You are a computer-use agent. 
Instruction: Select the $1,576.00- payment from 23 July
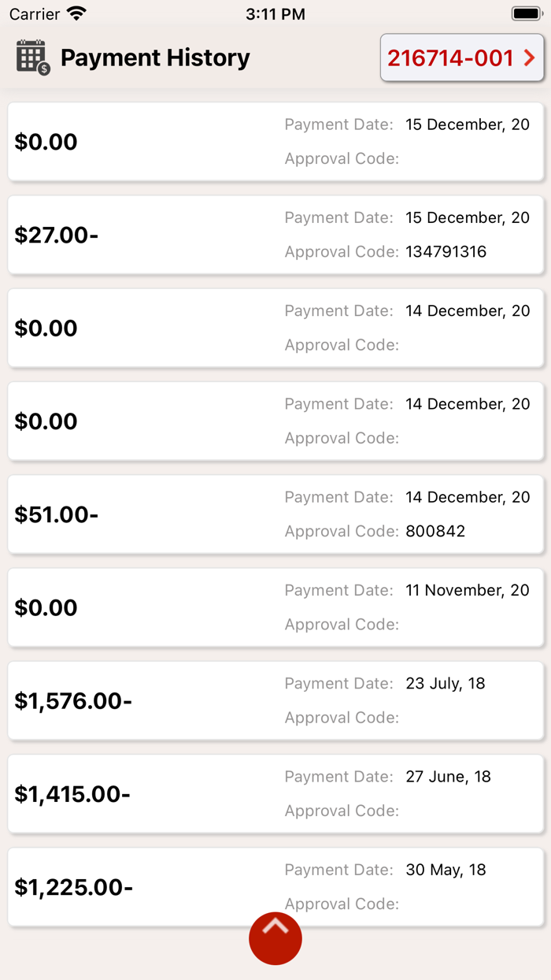coord(275,700)
